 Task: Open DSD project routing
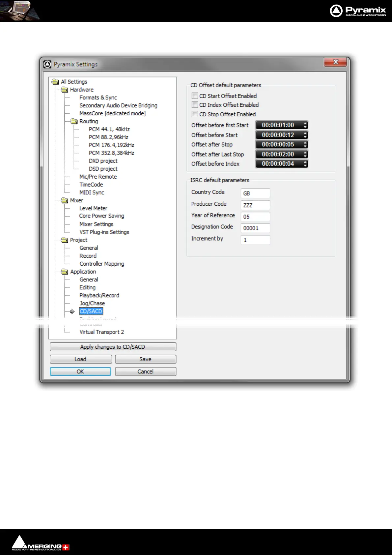point(103,169)
